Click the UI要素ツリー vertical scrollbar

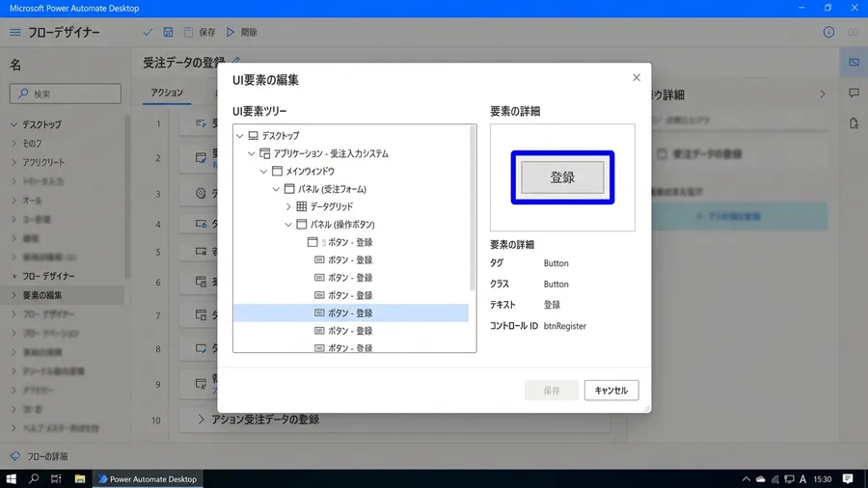point(473,208)
